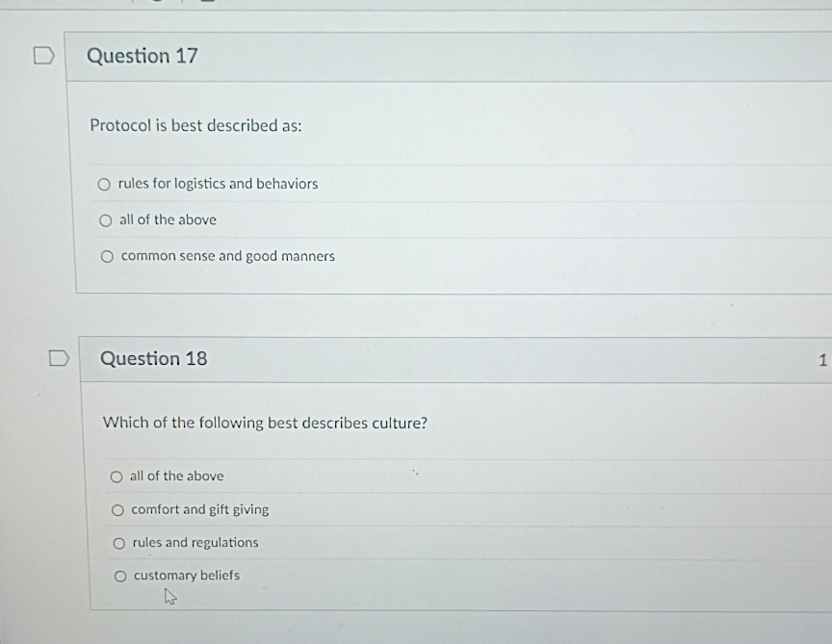Select "comfort and gift giving" radio button
Screen dimensions: 832x644
[117, 510]
